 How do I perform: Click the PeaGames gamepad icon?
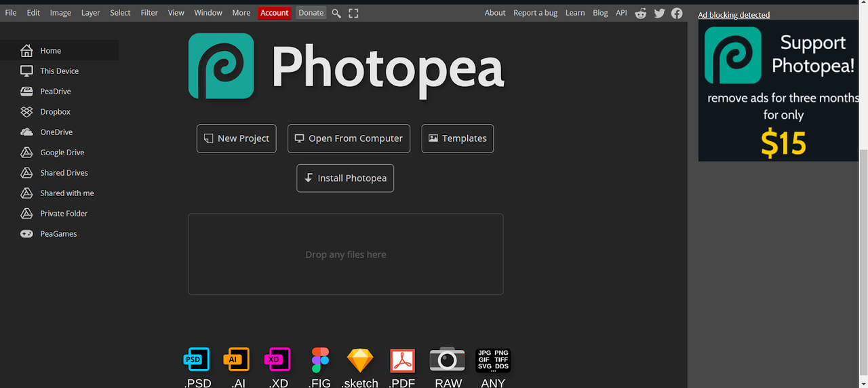[x=26, y=233]
